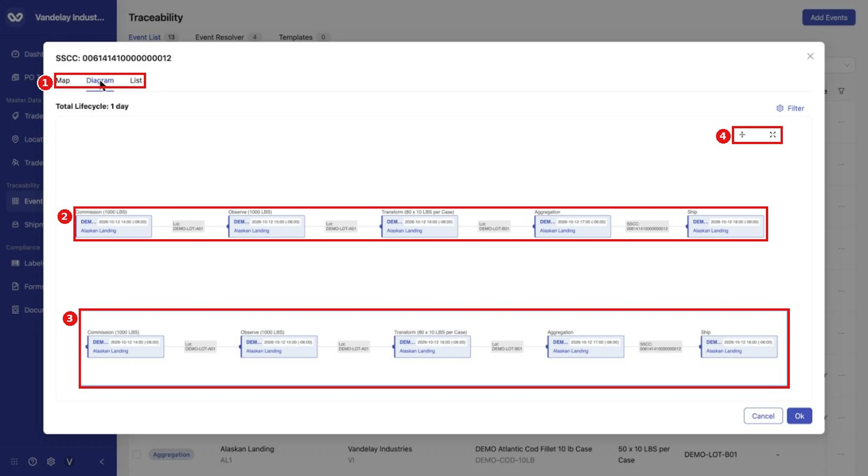Open the Event List tab behind dialog
The width and height of the screenshot is (868, 476).
pyautogui.click(x=144, y=37)
